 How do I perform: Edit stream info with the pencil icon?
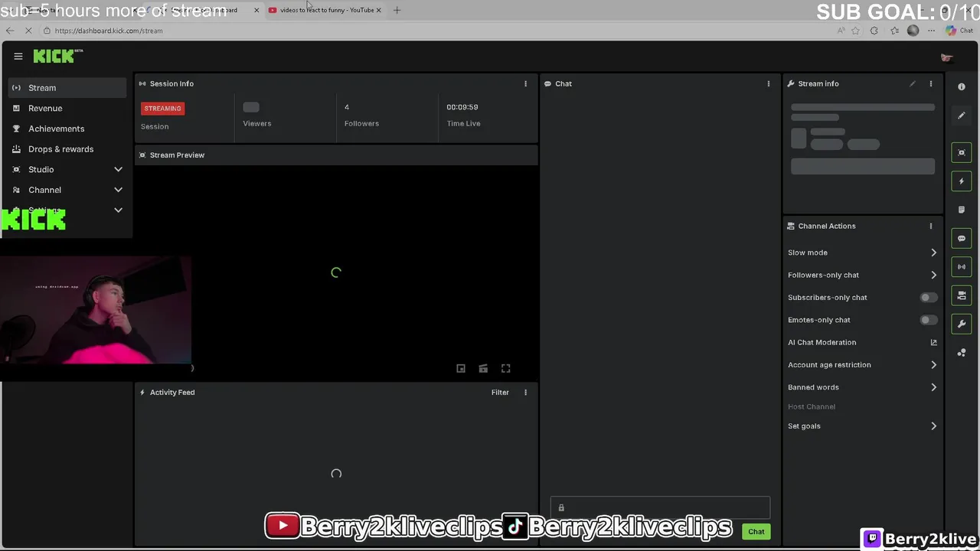(x=913, y=83)
